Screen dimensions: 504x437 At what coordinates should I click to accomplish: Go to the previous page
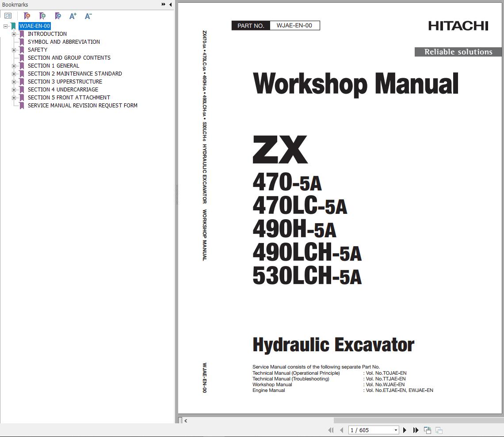coord(341,430)
